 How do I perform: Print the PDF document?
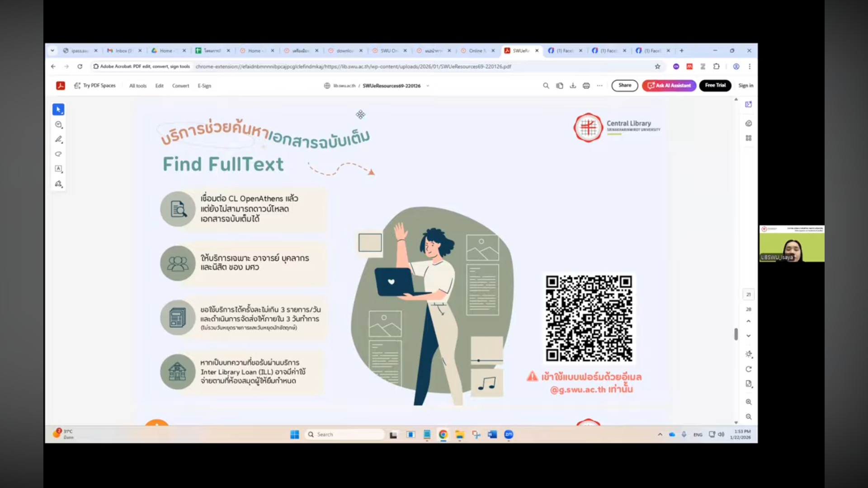pyautogui.click(x=586, y=85)
